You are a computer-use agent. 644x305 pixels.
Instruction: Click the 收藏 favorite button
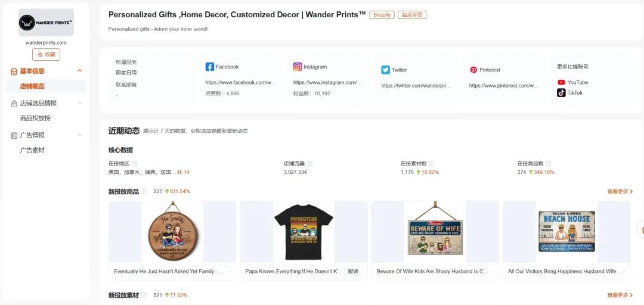(46, 54)
